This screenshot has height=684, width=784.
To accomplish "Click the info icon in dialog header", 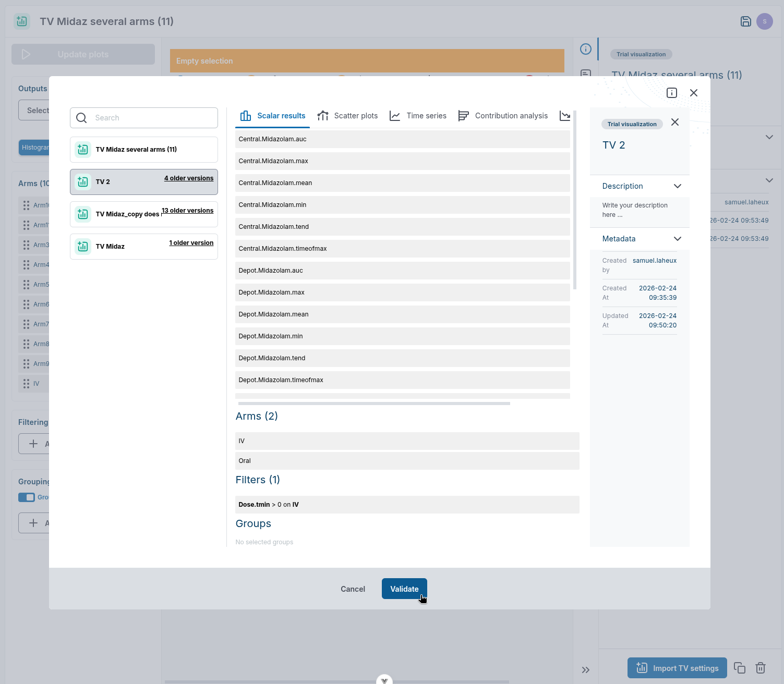I will click(x=672, y=93).
